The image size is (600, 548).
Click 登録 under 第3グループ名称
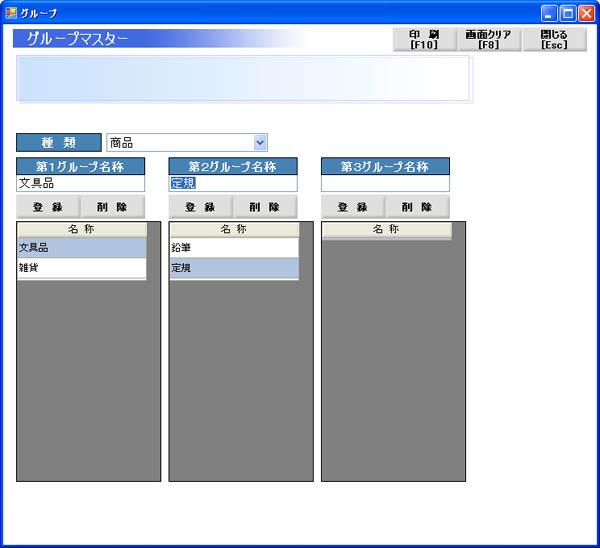point(353,207)
